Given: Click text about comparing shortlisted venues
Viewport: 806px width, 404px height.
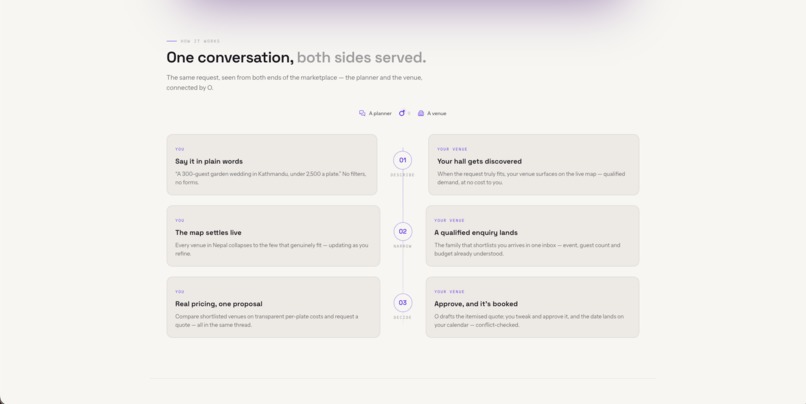Looking at the screenshot, I should tap(267, 321).
